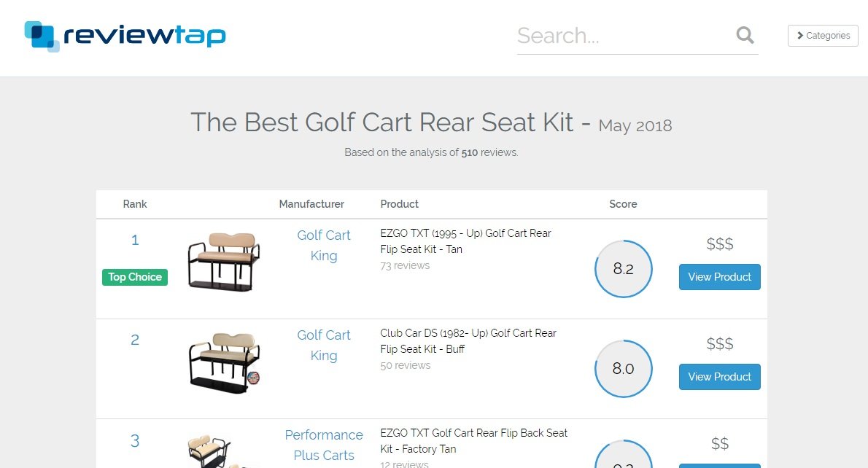
Task: Click the Score column header
Action: (624, 204)
